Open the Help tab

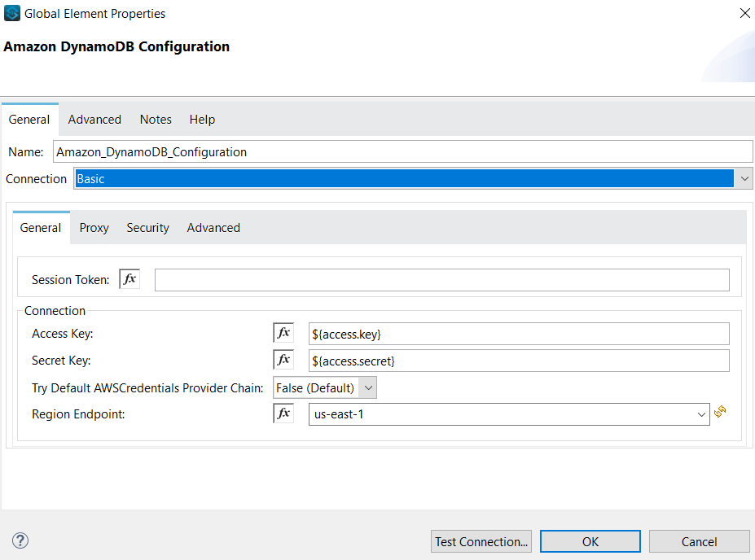pyautogui.click(x=201, y=119)
